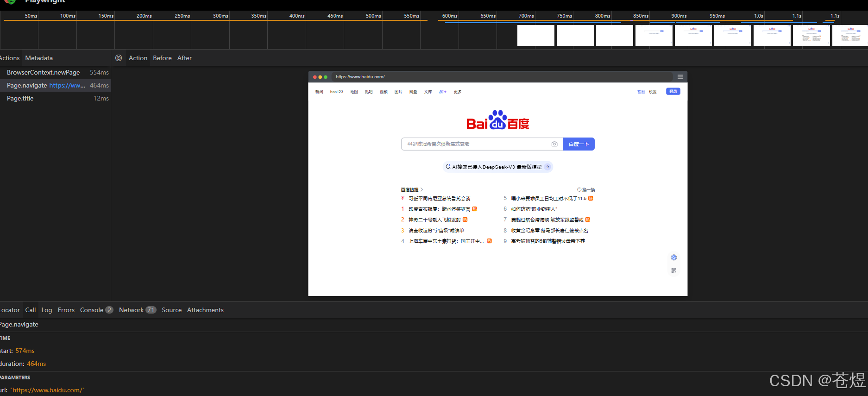Viewport: 868px width, 396px height.
Task: Click the arrow on the DeepSeek-V3 banner
Action: 548,167
